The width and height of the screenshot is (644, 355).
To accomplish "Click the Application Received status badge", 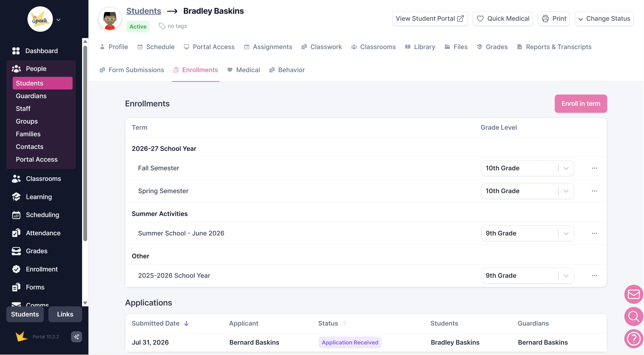I will pos(350,342).
